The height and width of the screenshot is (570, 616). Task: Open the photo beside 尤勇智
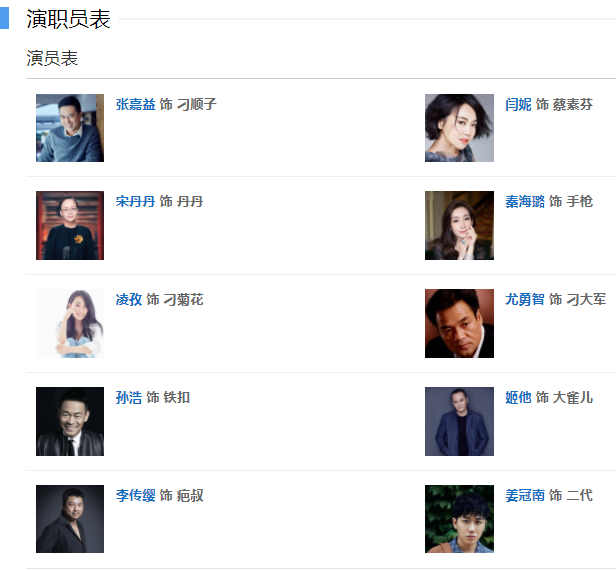tap(459, 324)
